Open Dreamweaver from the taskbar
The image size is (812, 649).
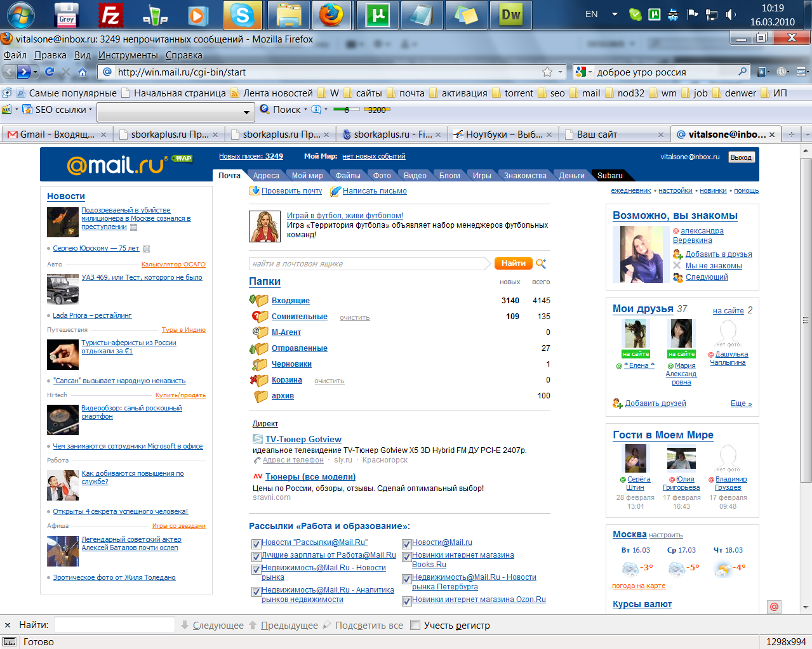tap(511, 15)
